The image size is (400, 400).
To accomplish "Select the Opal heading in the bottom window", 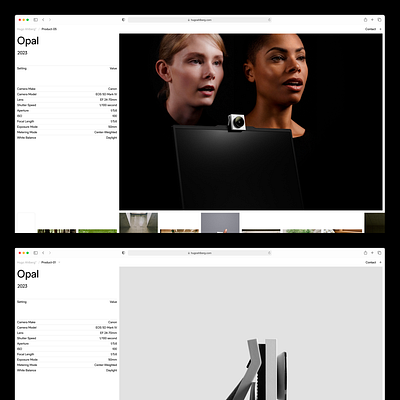I will pos(28,274).
